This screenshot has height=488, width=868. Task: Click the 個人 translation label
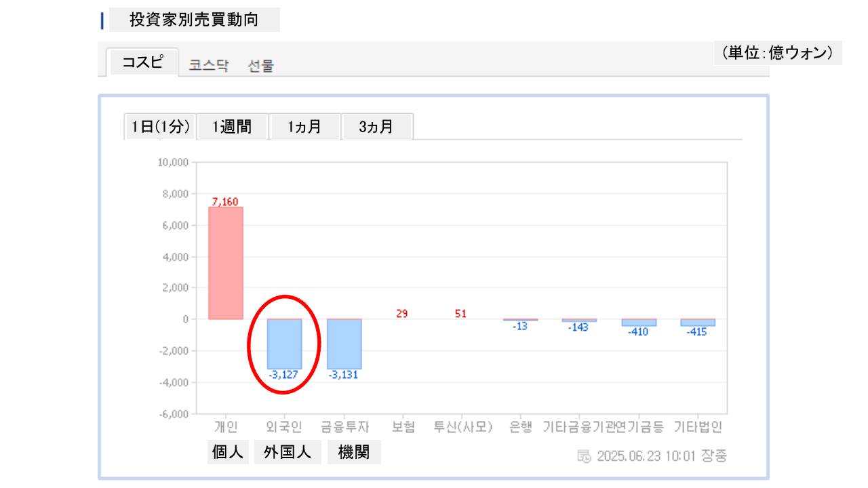(228, 452)
